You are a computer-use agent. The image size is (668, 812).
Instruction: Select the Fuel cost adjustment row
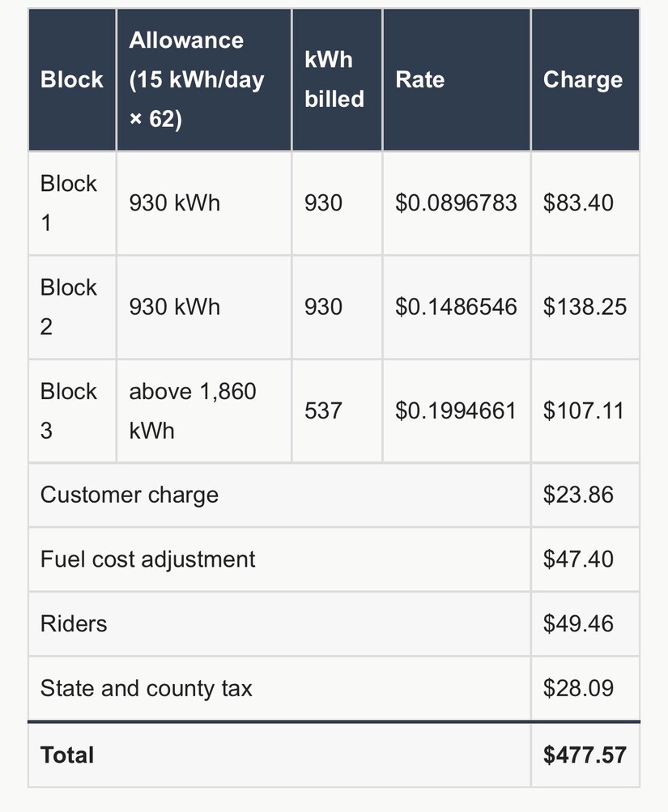tap(334, 559)
